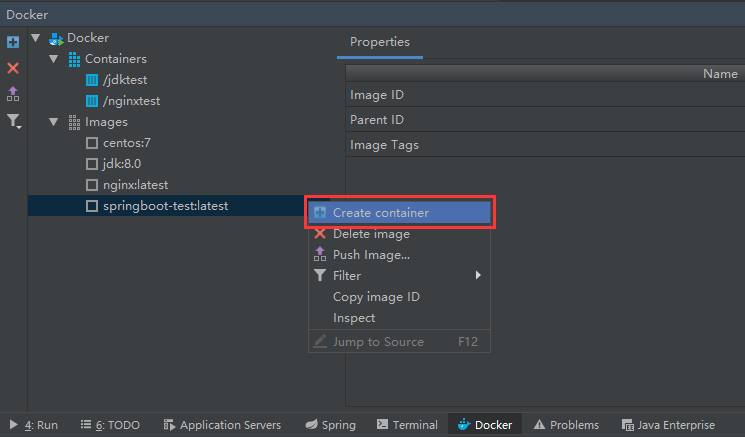Click the pencil icon beside Jump to Source

pyautogui.click(x=320, y=341)
